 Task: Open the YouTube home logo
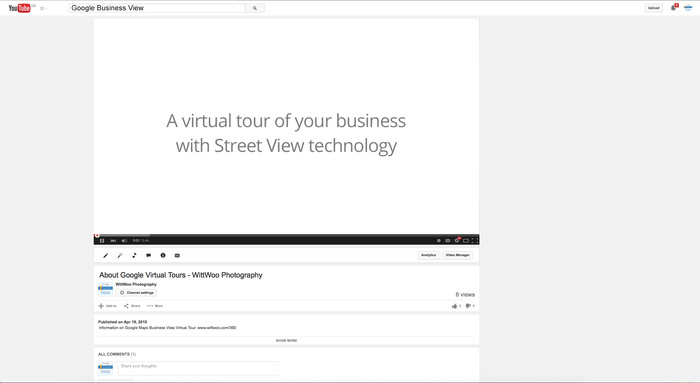[20, 8]
